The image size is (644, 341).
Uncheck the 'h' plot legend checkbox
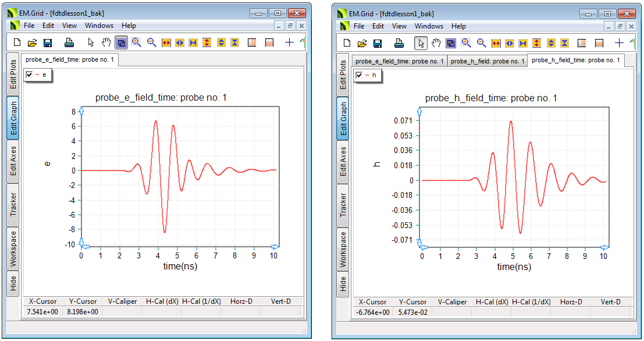[x=360, y=75]
